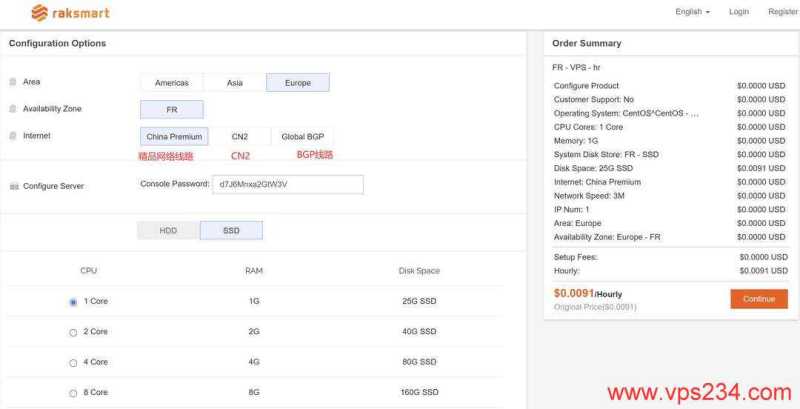Image resolution: width=800 pixels, height=409 pixels.
Task: Click the Availability Zone row icon
Action: [13, 109]
